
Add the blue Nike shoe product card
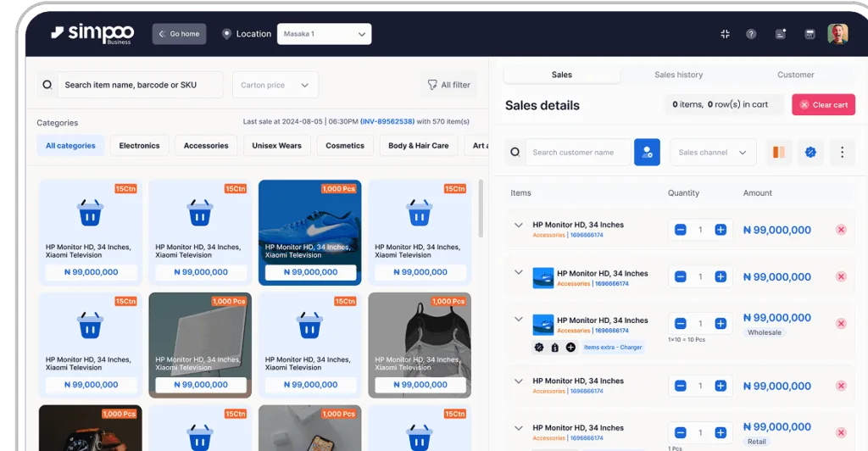coord(310,232)
